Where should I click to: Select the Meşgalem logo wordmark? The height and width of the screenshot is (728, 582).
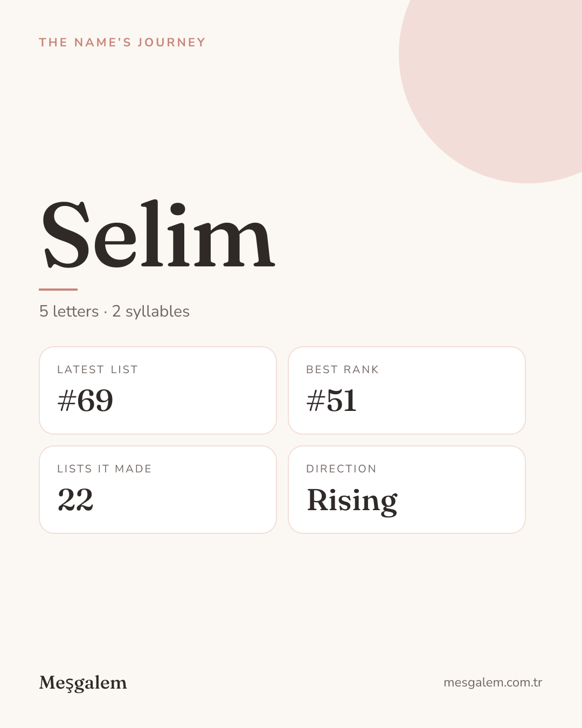click(x=83, y=683)
